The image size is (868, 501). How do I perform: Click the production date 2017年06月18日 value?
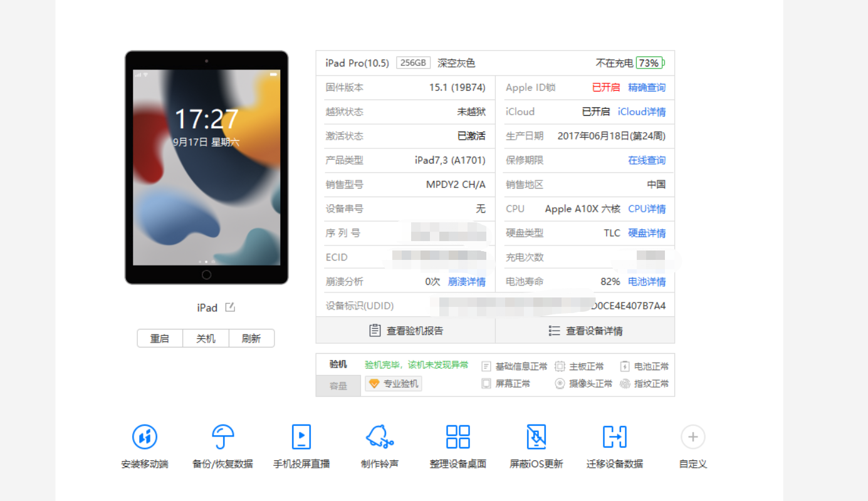pos(612,136)
